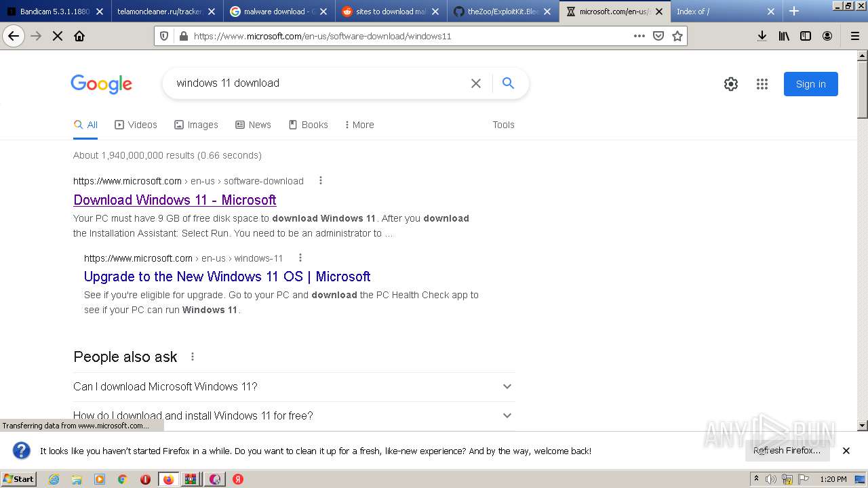Click the taskbar clock showing 1:20 PM
The height and width of the screenshot is (488, 868).
point(833,479)
